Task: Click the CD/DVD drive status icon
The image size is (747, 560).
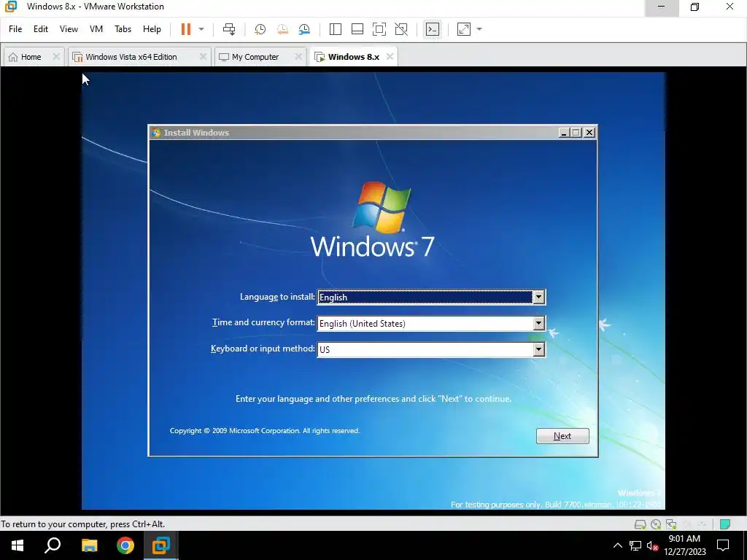Action: 656,524
